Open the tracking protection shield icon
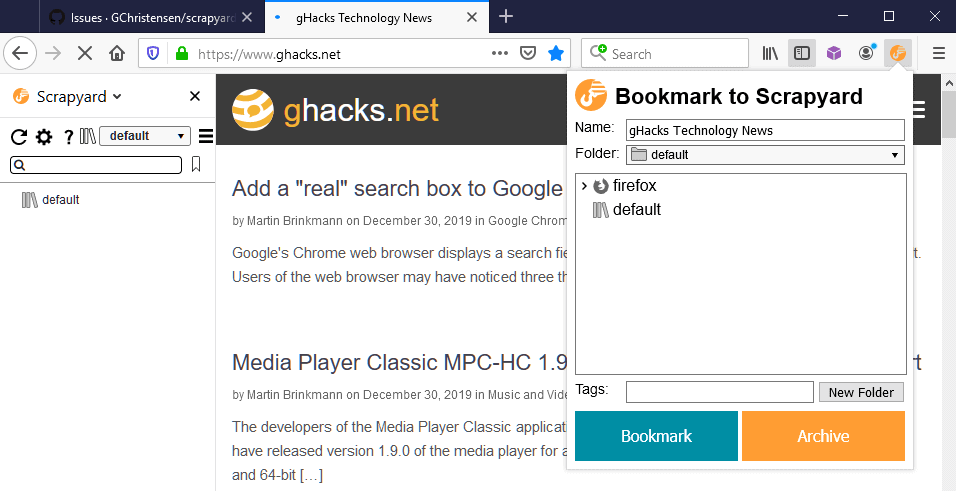The image size is (956, 491). [x=153, y=54]
